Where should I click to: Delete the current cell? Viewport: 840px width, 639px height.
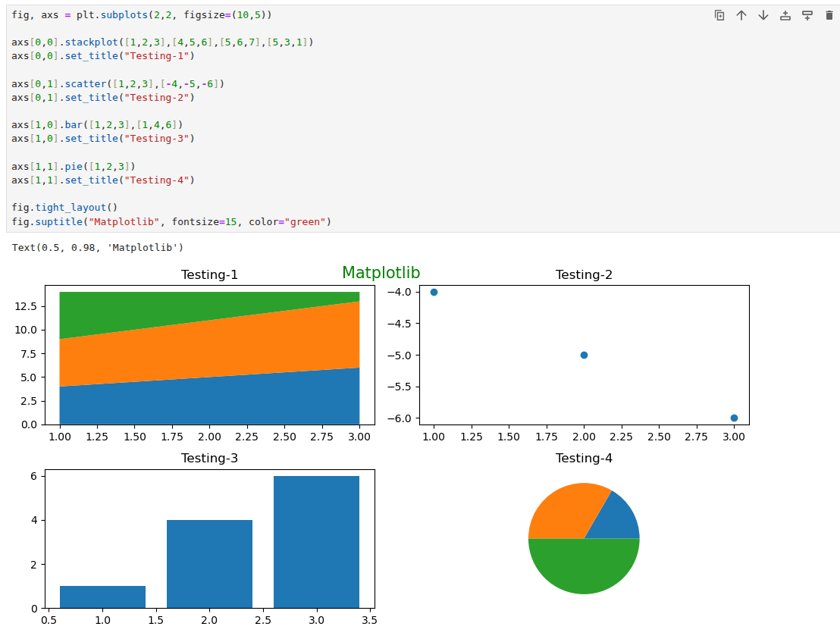(829, 14)
